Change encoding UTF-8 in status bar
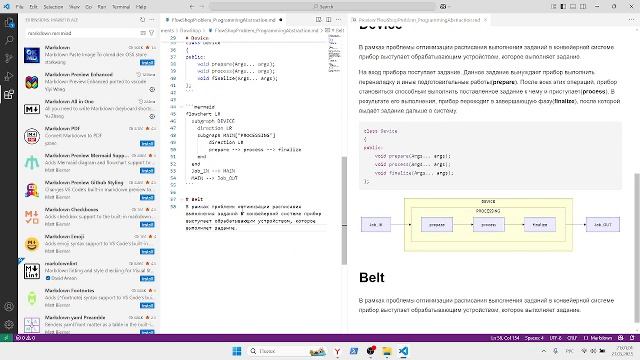Screen dimensions: 640x360 [x=556, y=338]
